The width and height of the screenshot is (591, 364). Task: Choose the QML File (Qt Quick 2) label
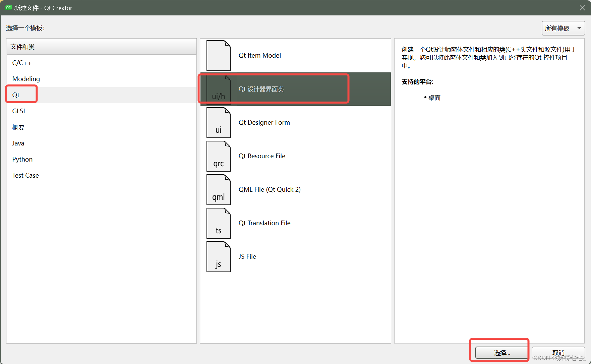click(270, 189)
